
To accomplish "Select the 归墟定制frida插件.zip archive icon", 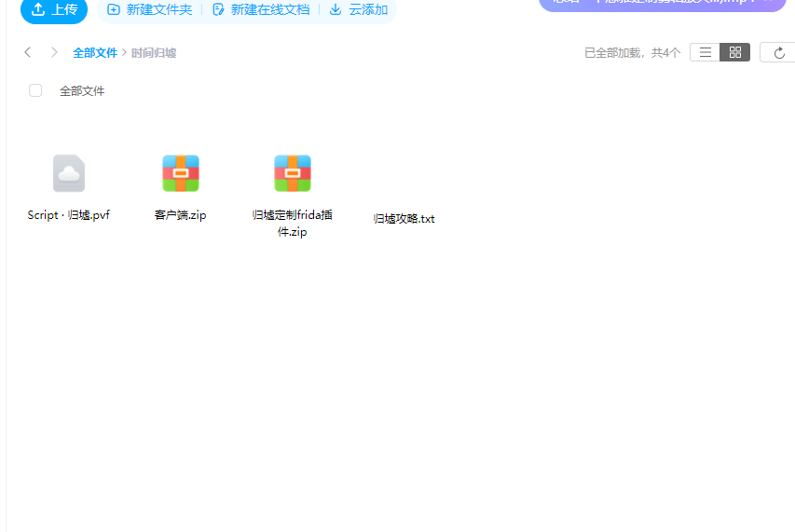I will (x=293, y=173).
